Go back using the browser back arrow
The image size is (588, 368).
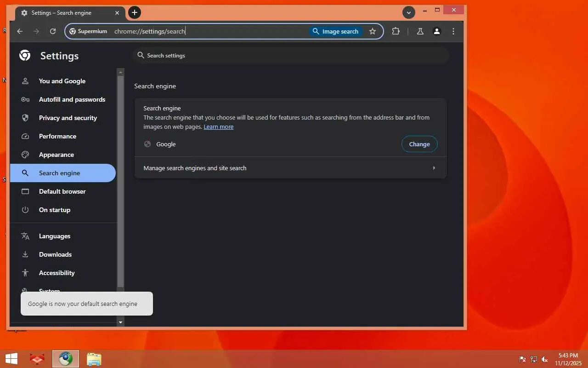[x=20, y=31]
